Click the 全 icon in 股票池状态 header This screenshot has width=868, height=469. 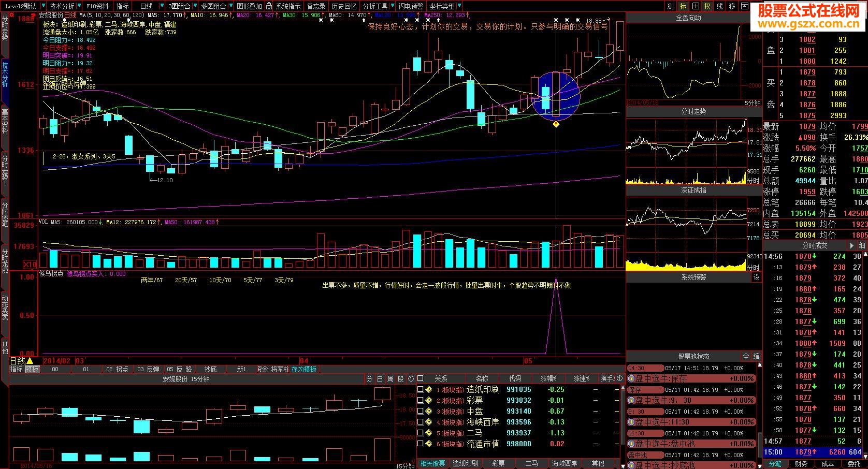[x=746, y=357]
